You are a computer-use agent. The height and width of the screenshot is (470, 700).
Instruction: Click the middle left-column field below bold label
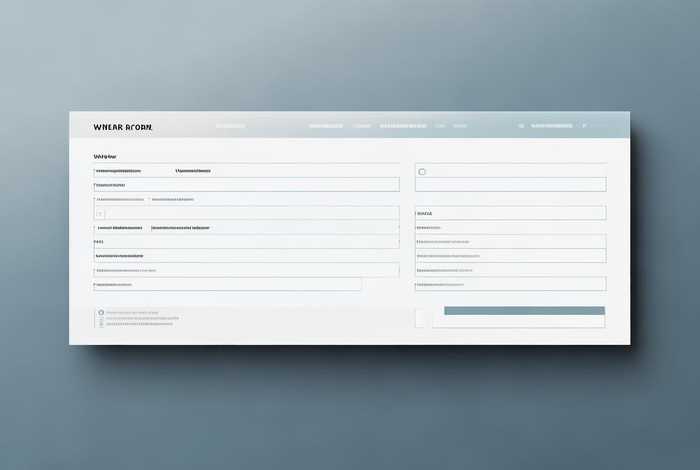coord(246,241)
